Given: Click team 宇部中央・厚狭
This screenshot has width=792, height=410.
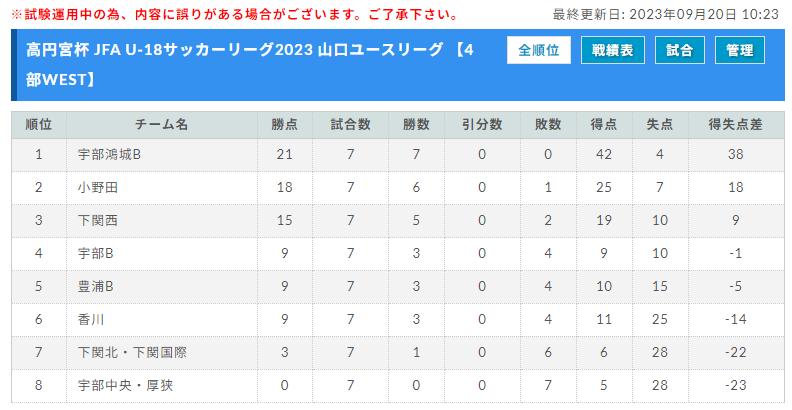Looking at the screenshot, I should tap(125, 385).
